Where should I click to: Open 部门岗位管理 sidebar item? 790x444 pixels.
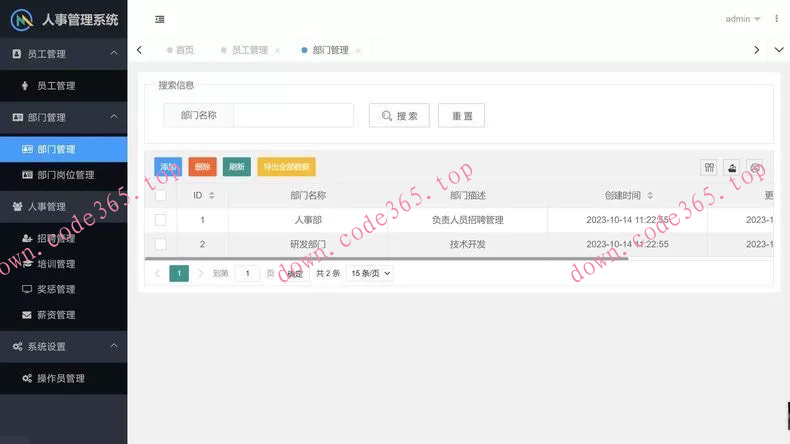click(x=63, y=175)
